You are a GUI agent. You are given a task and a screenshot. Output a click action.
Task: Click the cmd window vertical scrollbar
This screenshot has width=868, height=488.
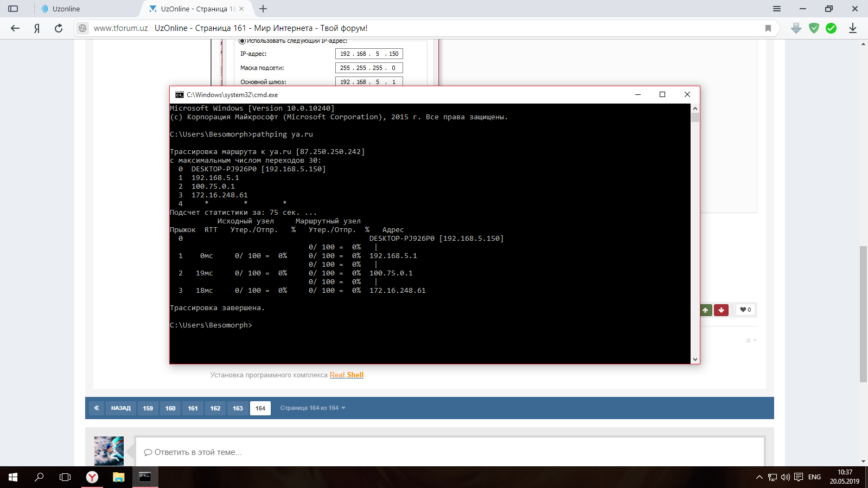click(x=695, y=233)
